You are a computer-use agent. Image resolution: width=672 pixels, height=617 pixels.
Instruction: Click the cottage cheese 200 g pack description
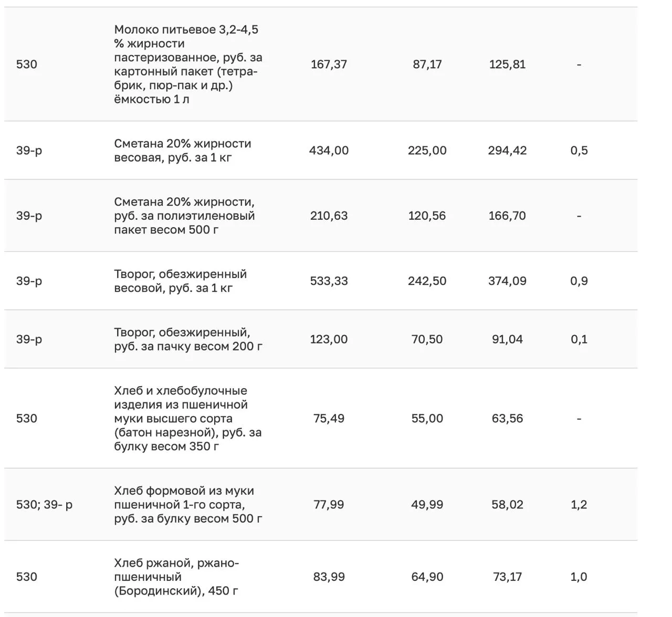tap(188, 339)
